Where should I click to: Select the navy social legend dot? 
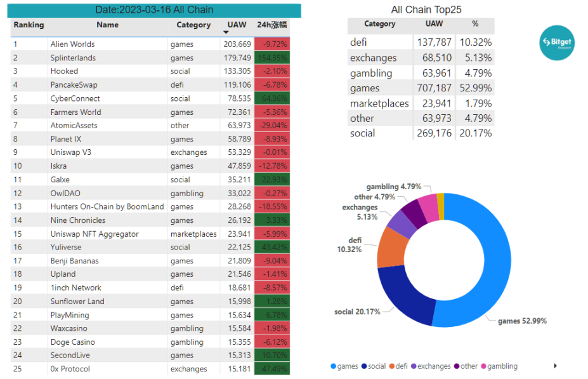coord(364,366)
